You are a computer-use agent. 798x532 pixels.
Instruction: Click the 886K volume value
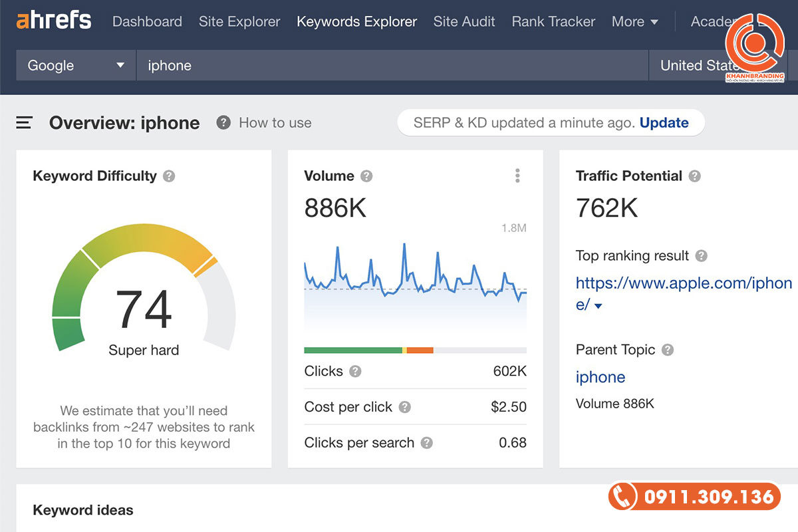[x=335, y=208]
